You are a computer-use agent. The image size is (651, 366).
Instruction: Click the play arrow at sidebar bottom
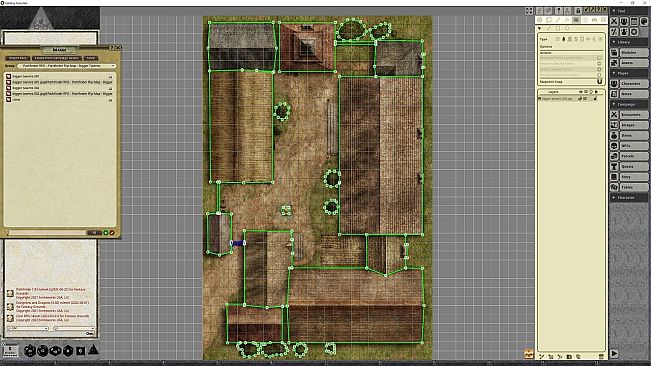pos(614,354)
